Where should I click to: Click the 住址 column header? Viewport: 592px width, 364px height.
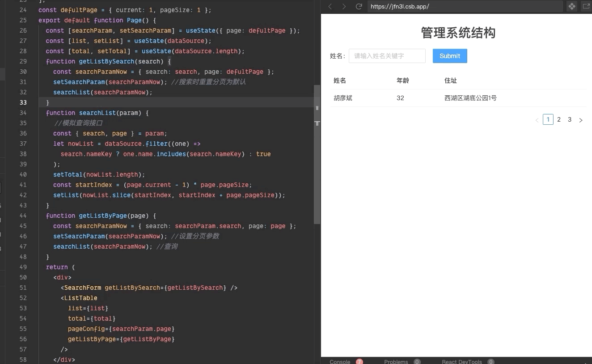pyautogui.click(x=451, y=80)
